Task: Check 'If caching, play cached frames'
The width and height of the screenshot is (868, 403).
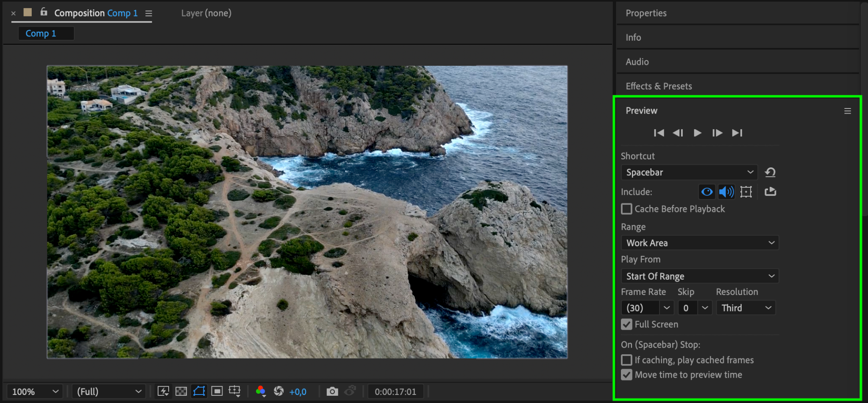Action: click(x=626, y=360)
